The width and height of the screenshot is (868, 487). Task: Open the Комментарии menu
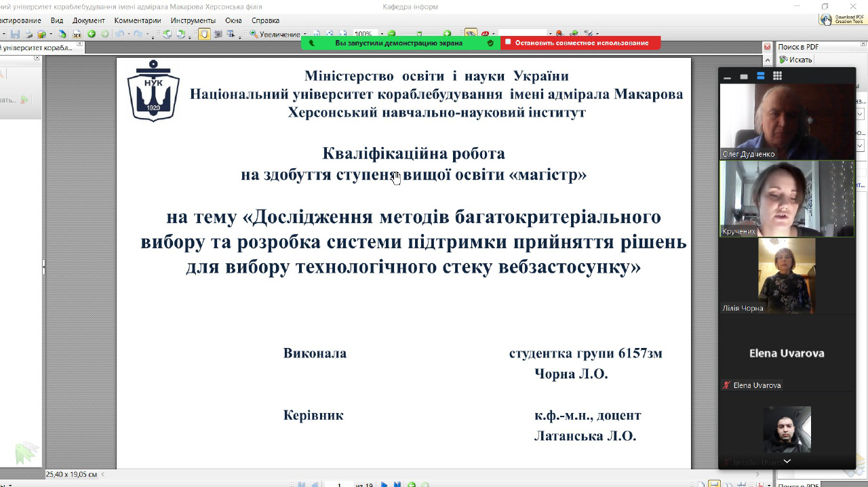(138, 20)
